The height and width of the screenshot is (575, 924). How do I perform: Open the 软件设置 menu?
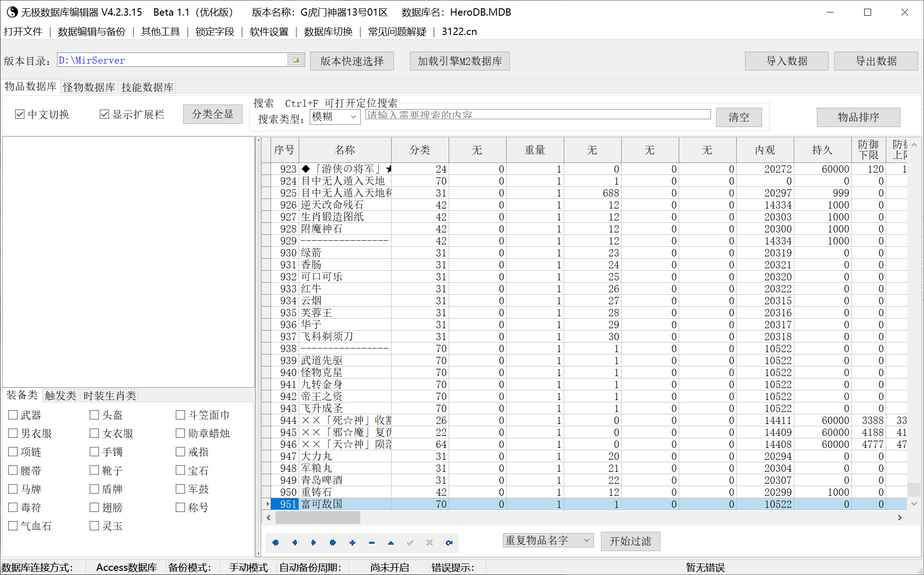pyautogui.click(x=269, y=31)
